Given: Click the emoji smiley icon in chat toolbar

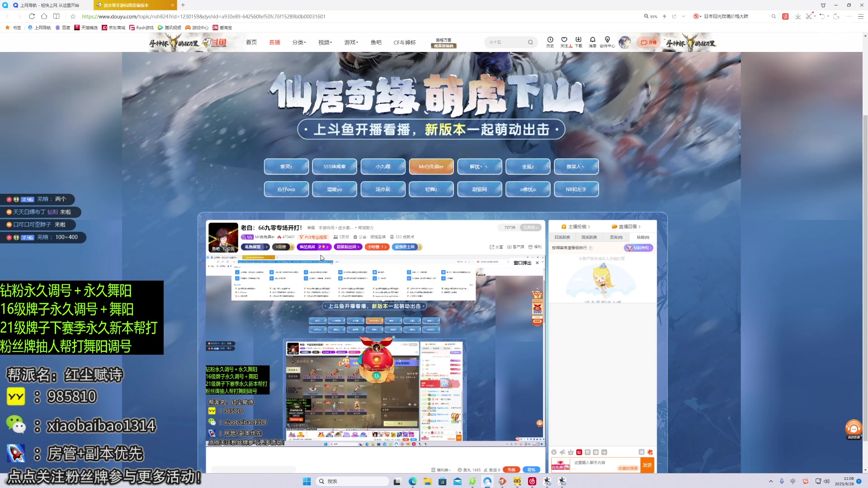Looking at the screenshot, I should pyautogui.click(x=554, y=452).
